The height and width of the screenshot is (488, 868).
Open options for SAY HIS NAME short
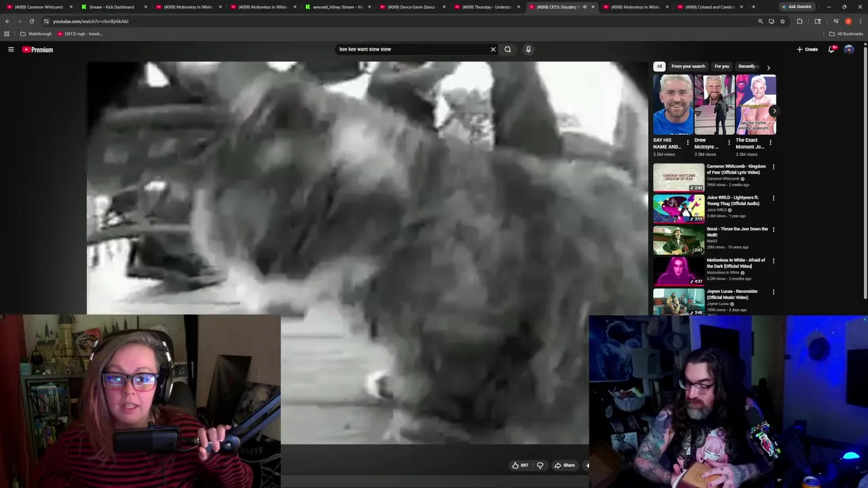click(688, 143)
